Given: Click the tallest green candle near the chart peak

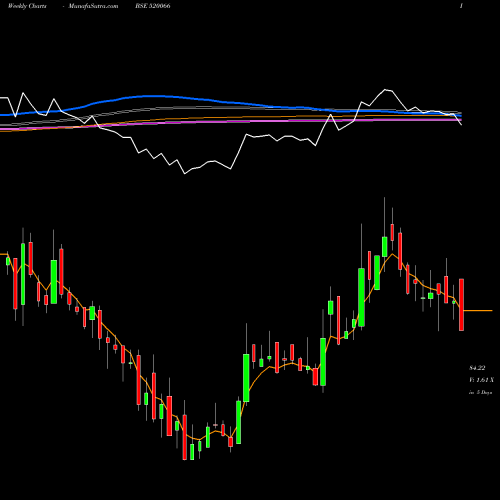Looking at the screenshot, I should pos(361,297).
